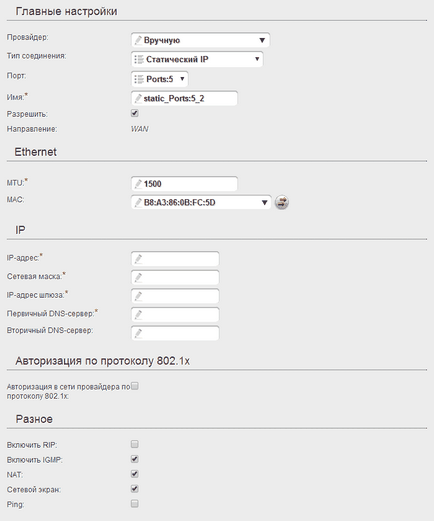Click the Имя field static_Ports:5_2

pyautogui.click(x=184, y=98)
